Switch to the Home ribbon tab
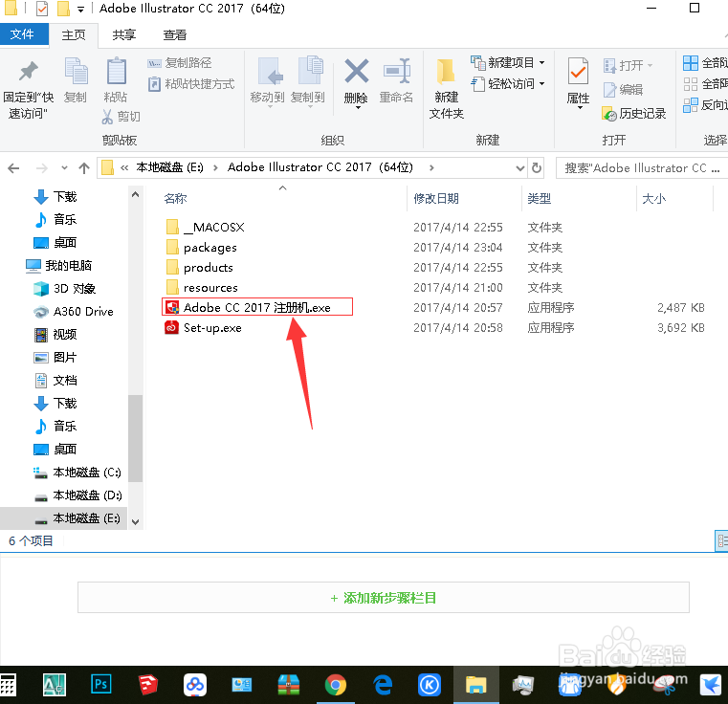The width and height of the screenshot is (728, 704). tap(74, 34)
